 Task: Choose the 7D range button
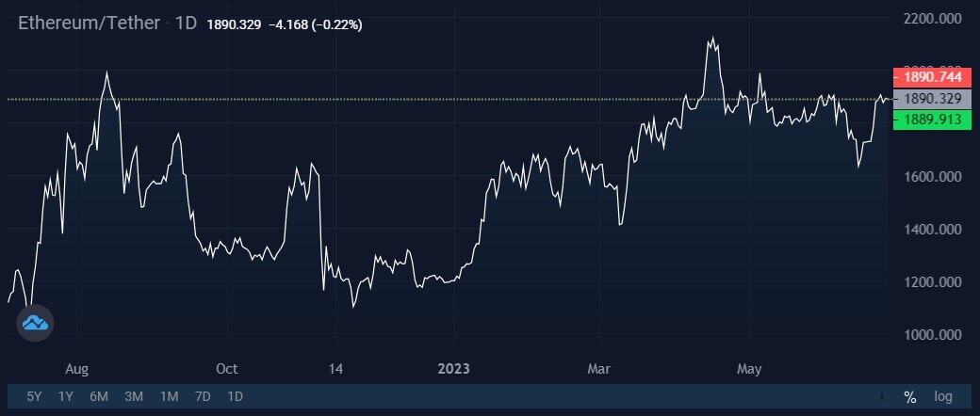(x=203, y=396)
